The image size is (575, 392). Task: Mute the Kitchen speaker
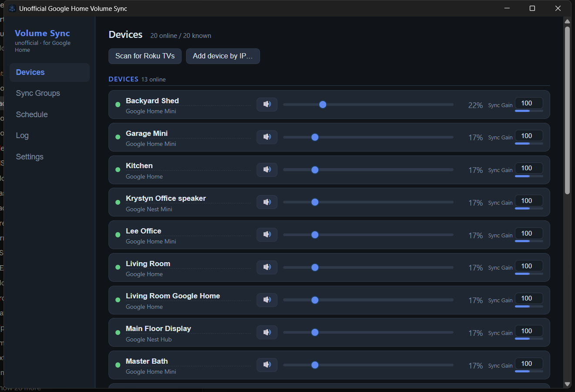pyautogui.click(x=267, y=169)
